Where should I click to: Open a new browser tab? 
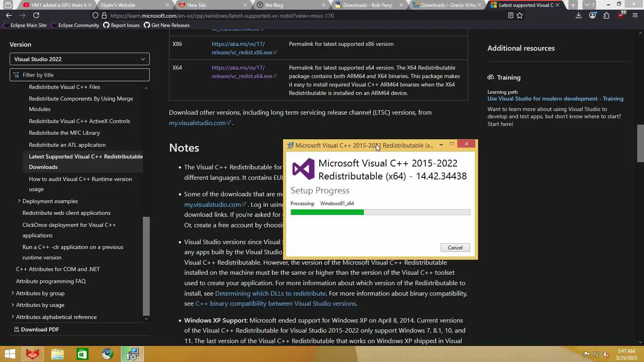pos(573,5)
